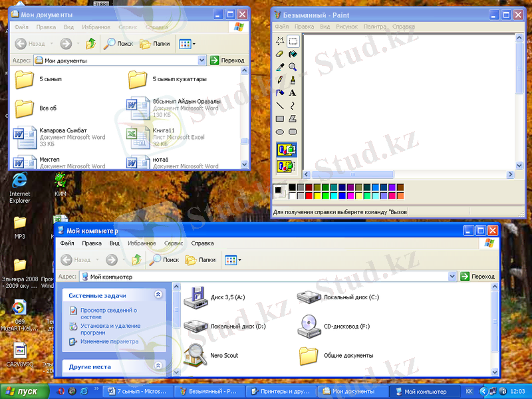Select the Pencil tool in Paint
This screenshot has height=399, width=532.
click(x=280, y=80)
